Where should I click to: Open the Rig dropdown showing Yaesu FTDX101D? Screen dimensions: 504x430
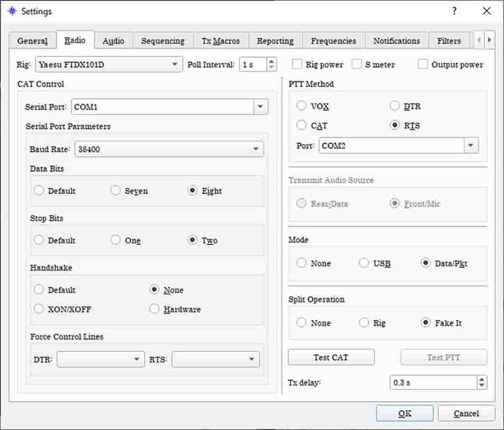(109, 65)
